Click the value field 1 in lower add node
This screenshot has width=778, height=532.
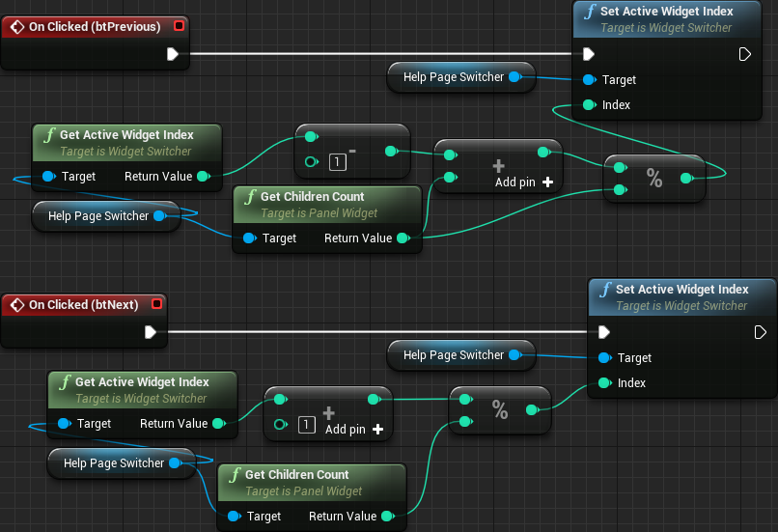307,425
